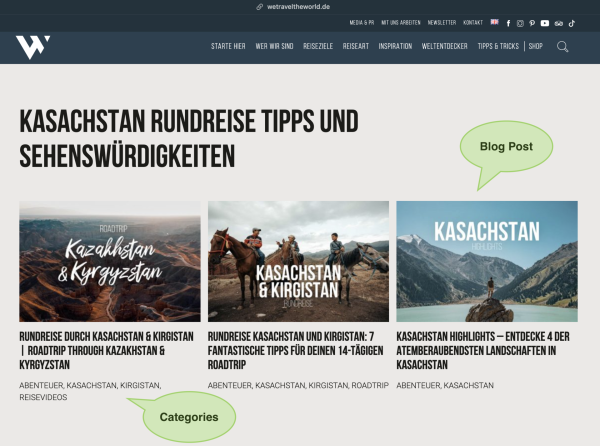Open the Facebook social icon
This screenshot has height=446, width=600.
click(508, 23)
